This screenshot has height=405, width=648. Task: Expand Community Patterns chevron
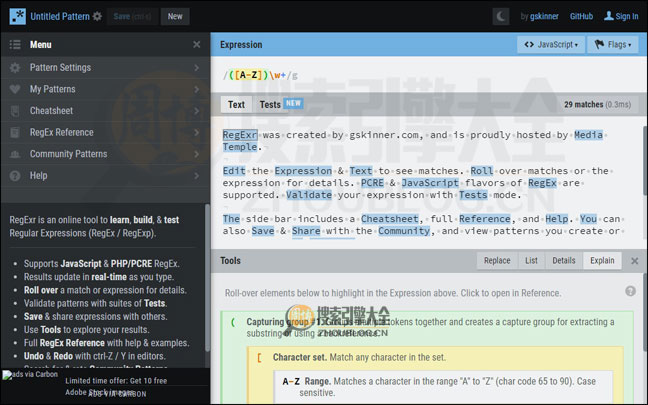[x=197, y=154]
